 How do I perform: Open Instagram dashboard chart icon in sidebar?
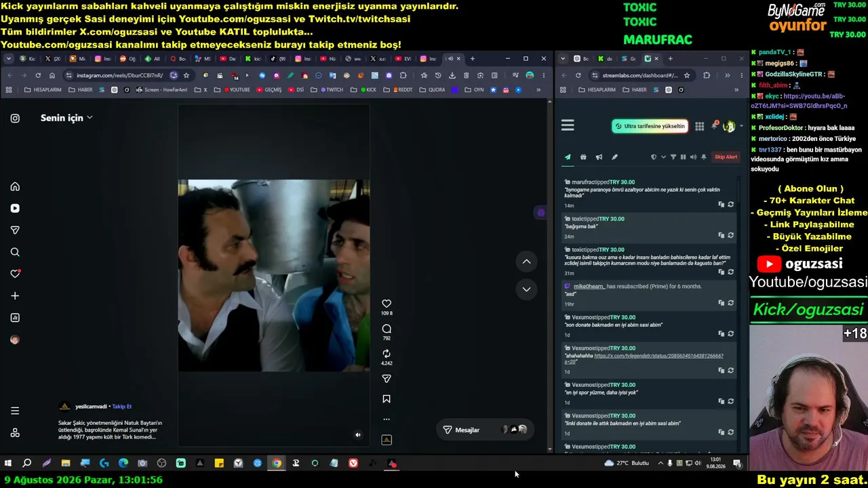pos(15,318)
